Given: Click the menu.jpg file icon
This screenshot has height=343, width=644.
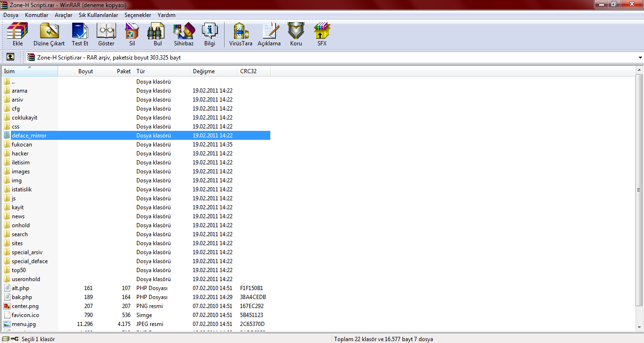Looking at the screenshot, I should (7, 324).
